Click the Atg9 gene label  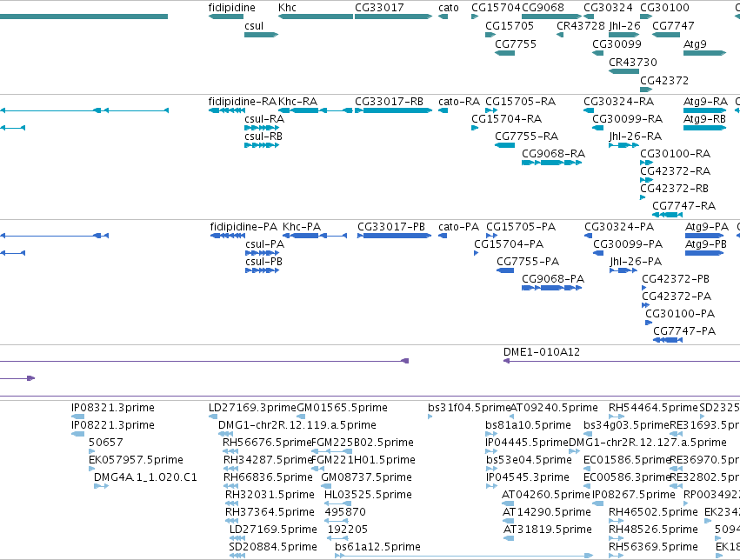(695, 44)
